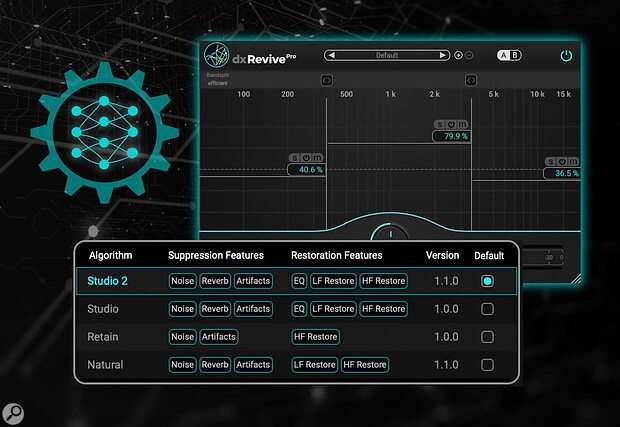Select the Retain algorithm row

297,337
